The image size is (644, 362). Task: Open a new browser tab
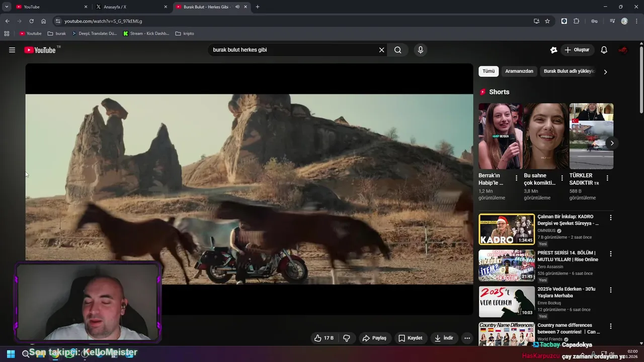pyautogui.click(x=258, y=7)
